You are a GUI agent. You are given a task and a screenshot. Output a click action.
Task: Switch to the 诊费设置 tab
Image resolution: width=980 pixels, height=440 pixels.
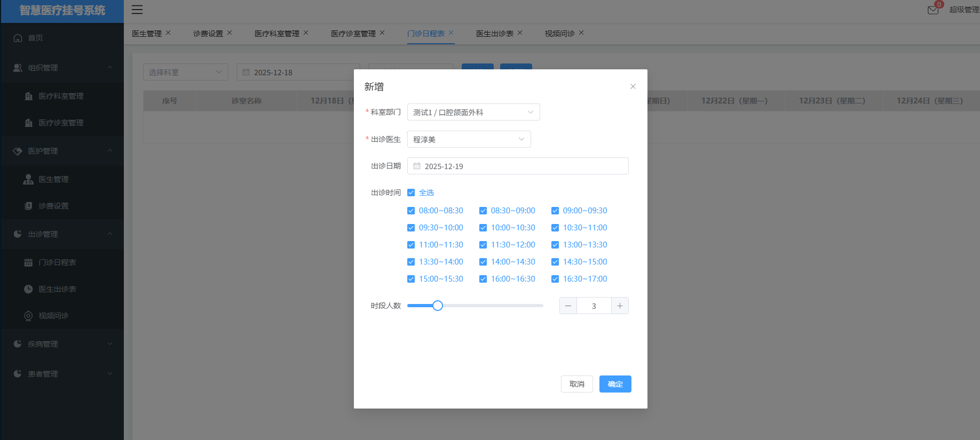coord(208,34)
